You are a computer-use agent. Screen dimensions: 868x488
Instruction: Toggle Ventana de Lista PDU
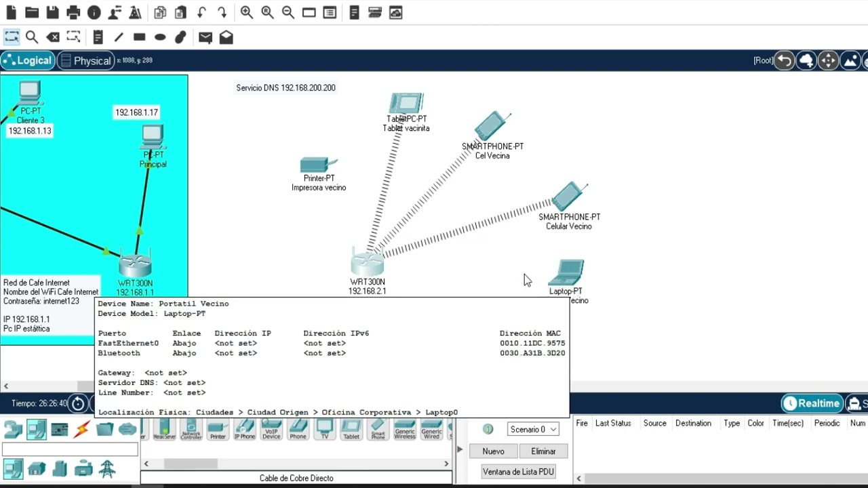pyautogui.click(x=518, y=472)
